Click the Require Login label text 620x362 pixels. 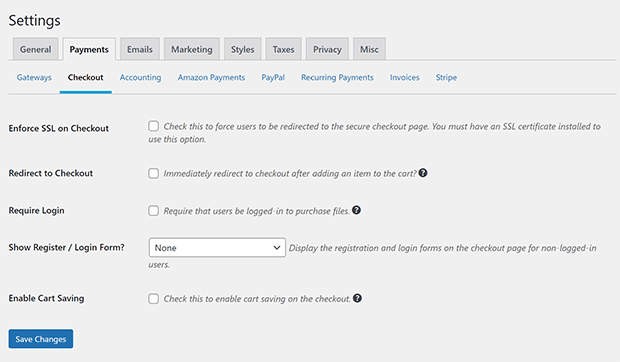coord(36,211)
